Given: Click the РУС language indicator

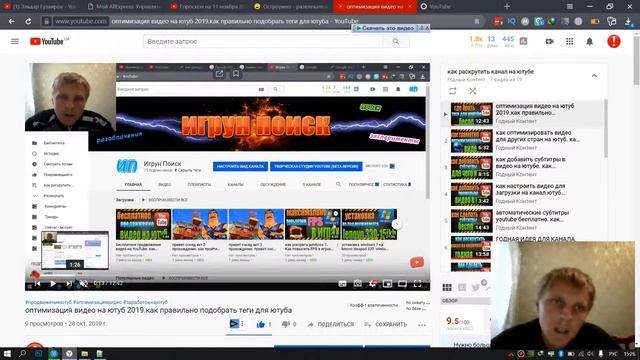Looking at the screenshot, I should [613, 354].
